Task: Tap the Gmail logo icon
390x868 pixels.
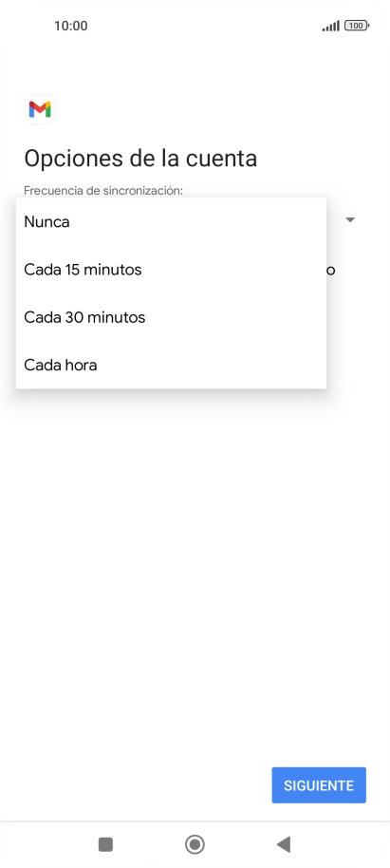Action: 40,109
